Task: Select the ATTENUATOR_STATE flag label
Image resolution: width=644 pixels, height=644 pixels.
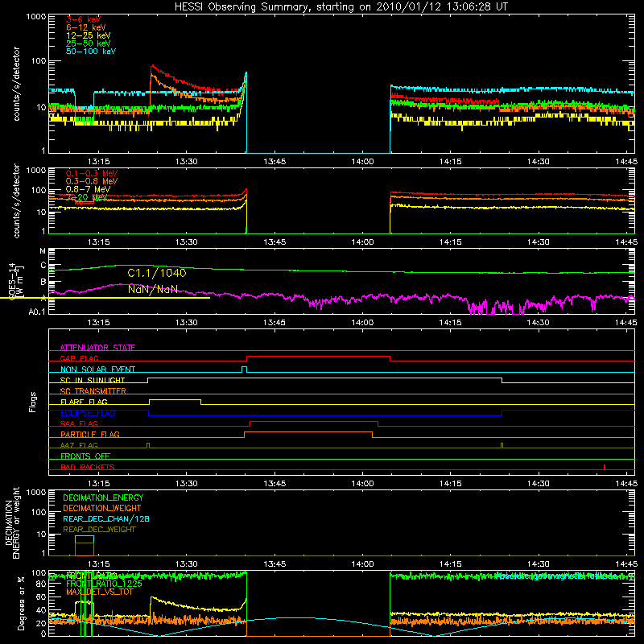Action: [97, 348]
